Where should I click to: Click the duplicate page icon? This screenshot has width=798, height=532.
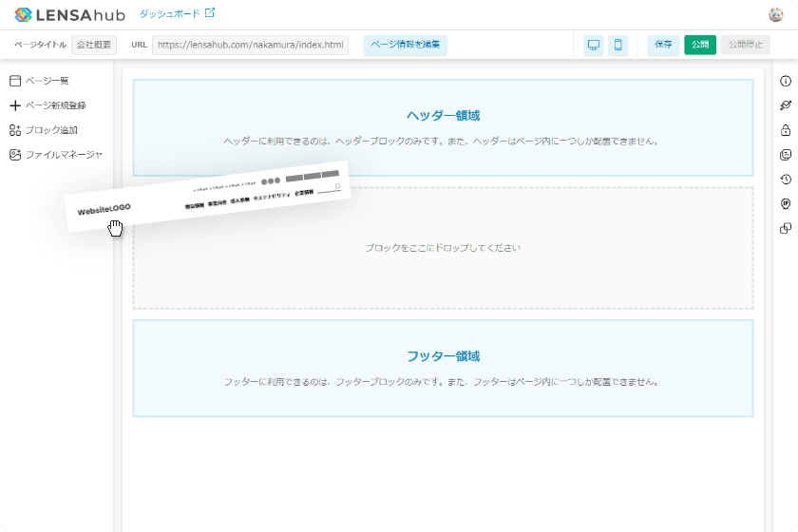click(x=785, y=228)
